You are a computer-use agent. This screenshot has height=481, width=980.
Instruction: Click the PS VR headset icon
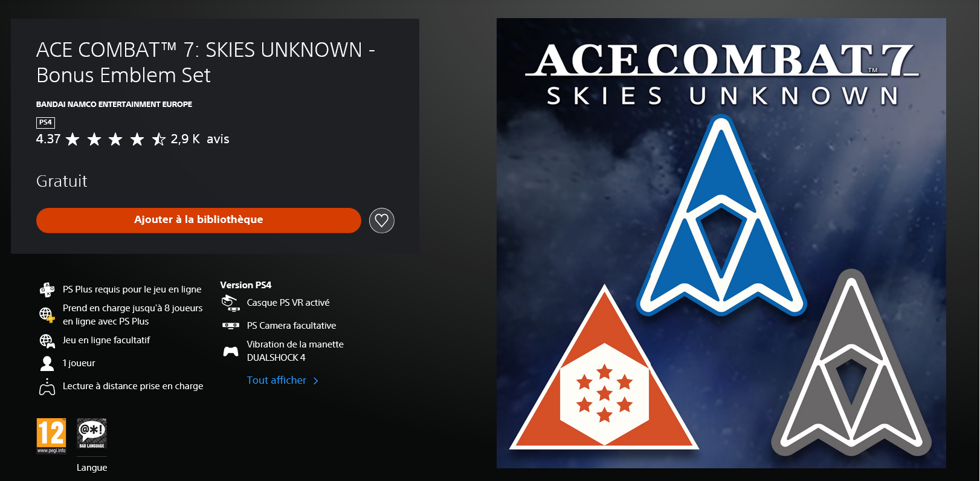click(231, 303)
